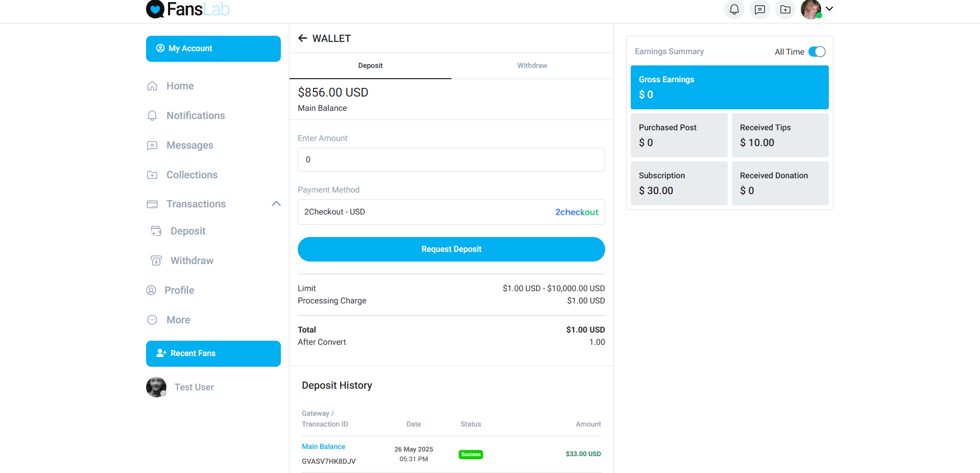Open the Main Balance deposit history link
The image size is (980, 473).
[323, 446]
